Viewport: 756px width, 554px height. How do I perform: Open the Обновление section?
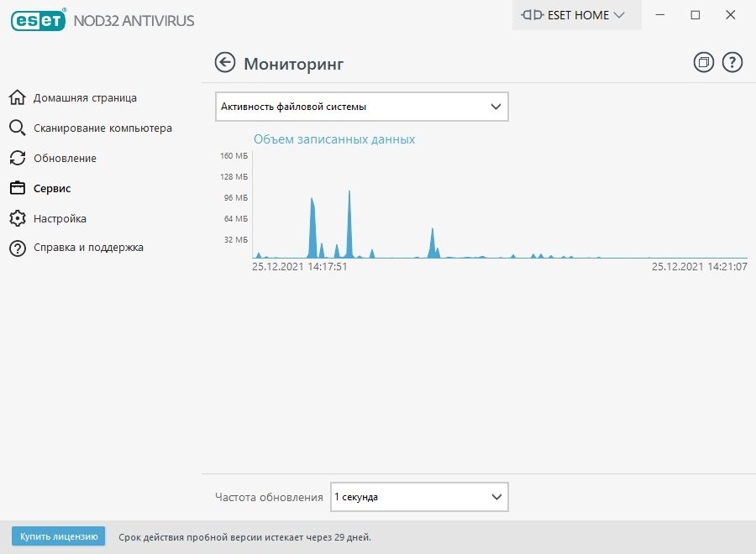tap(65, 158)
